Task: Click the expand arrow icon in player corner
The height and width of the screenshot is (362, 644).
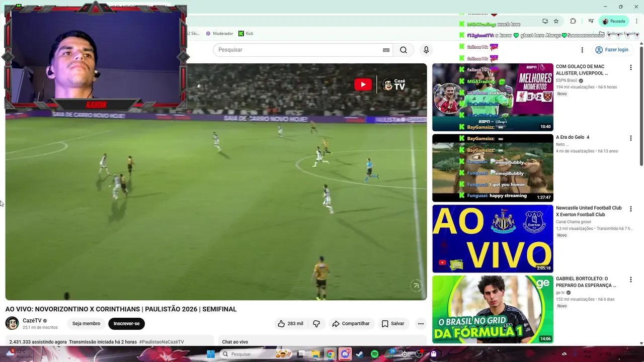Action: 416,286
